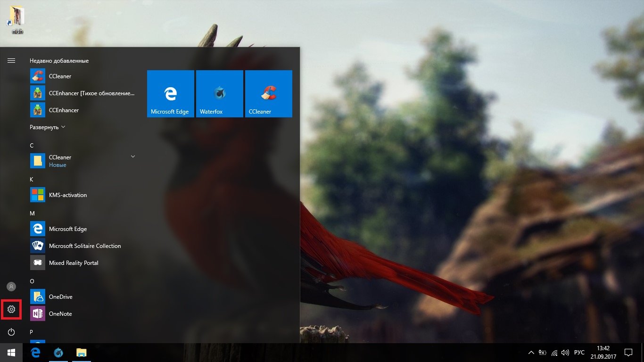Open the user account icon

[x=11, y=287]
